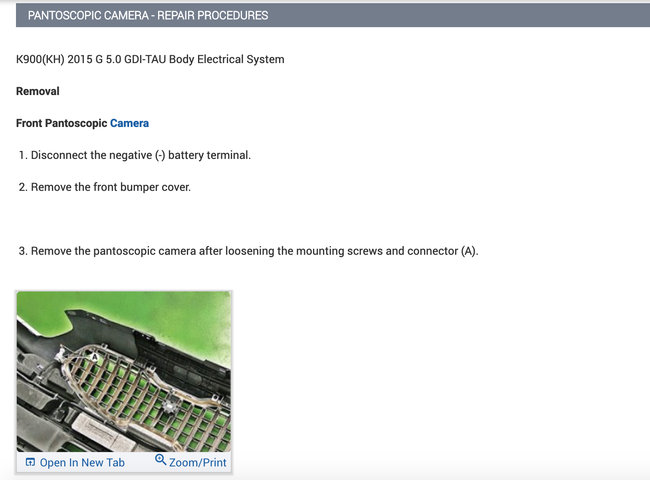
Task: Click the new-tab icon beside Open In New Tab
Action: pyautogui.click(x=30, y=462)
